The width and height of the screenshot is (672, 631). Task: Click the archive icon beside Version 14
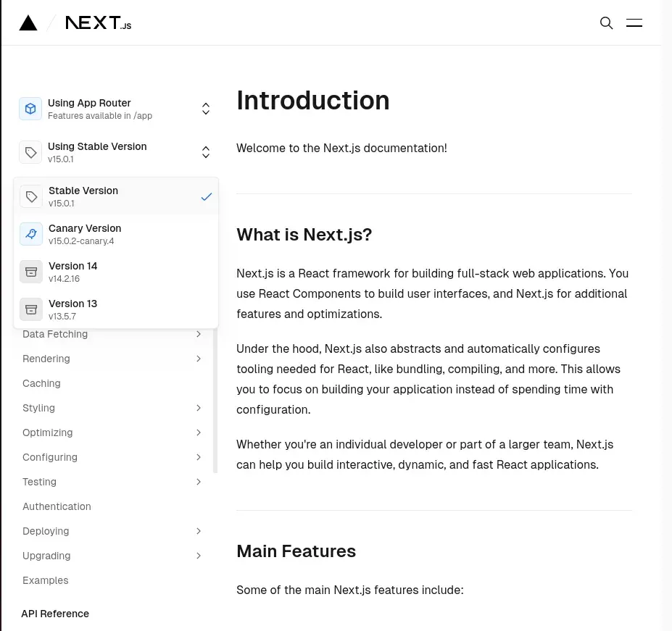[x=30, y=271]
